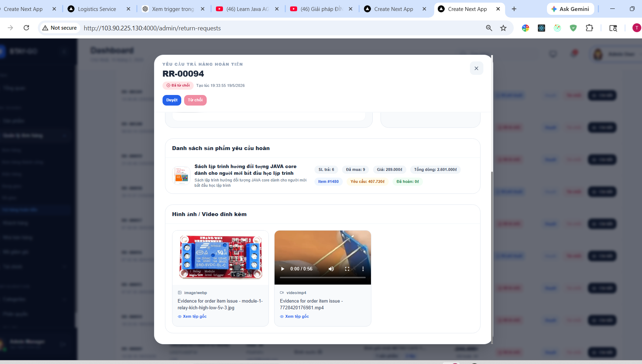The width and height of the screenshot is (642, 364).
Task: Reload the current page
Action: (x=26, y=28)
